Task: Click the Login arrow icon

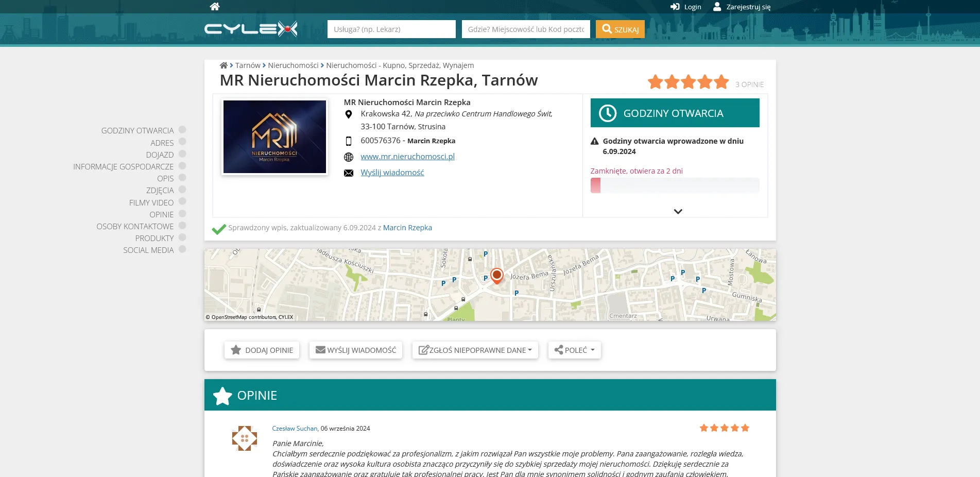Action: 675,7
